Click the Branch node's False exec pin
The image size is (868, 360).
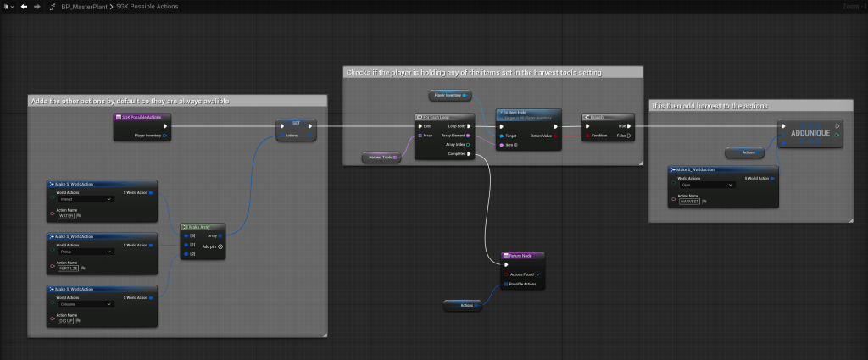(630, 135)
